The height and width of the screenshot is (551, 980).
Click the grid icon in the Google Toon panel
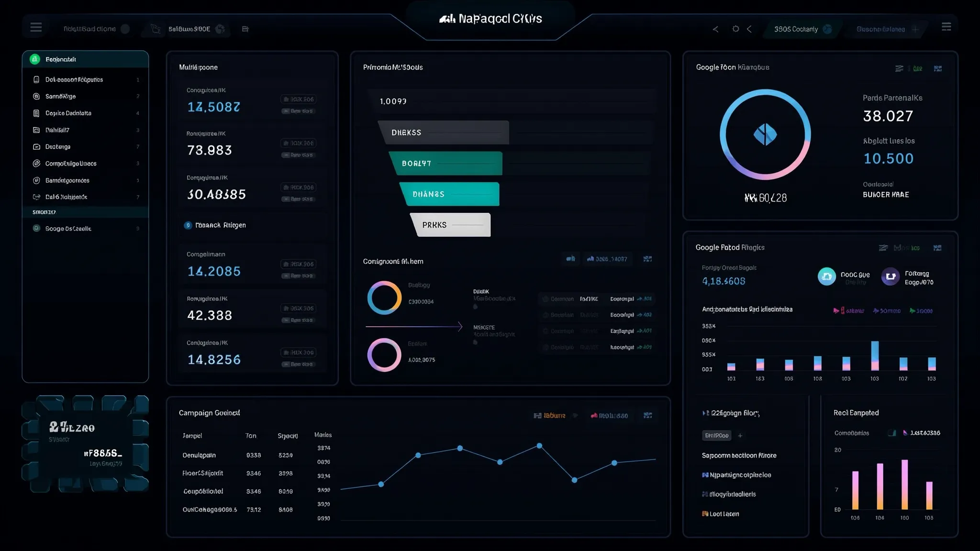coord(937,68)
